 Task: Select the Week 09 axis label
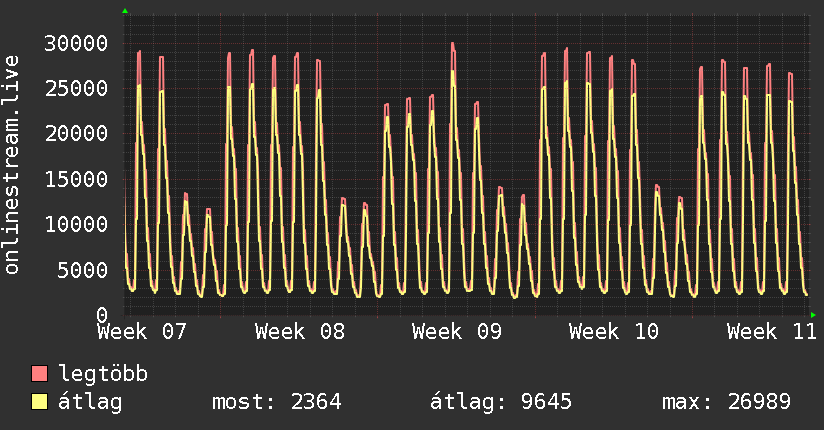pyautogui.click(x=457, y=332)
